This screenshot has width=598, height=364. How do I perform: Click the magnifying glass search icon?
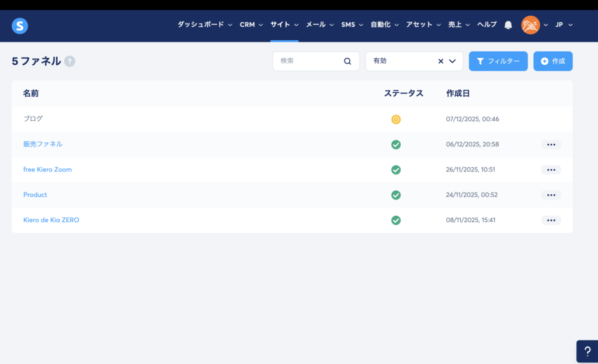[347, 61]
